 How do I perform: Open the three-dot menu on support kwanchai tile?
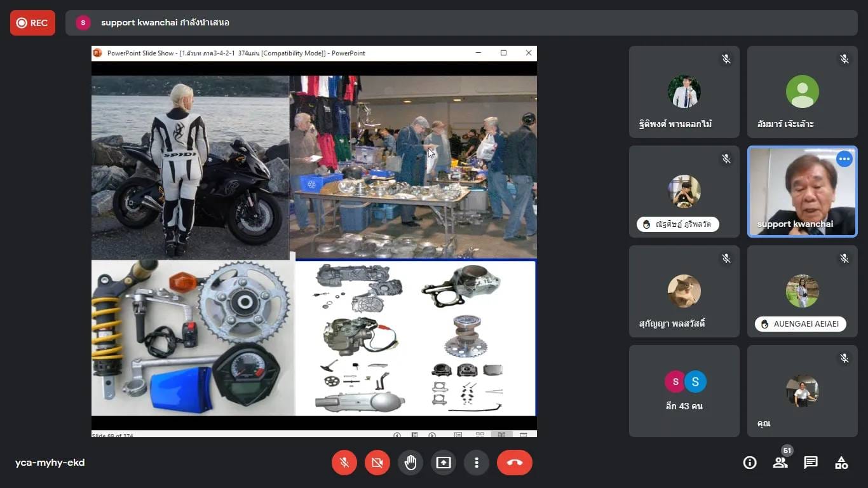click(844, 159)
